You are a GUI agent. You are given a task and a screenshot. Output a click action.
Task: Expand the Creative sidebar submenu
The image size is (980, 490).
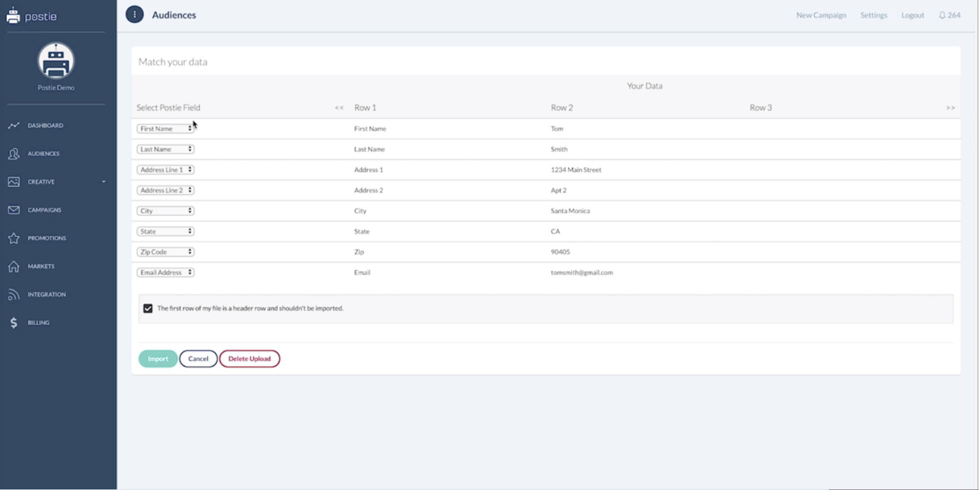coord(103,182)
